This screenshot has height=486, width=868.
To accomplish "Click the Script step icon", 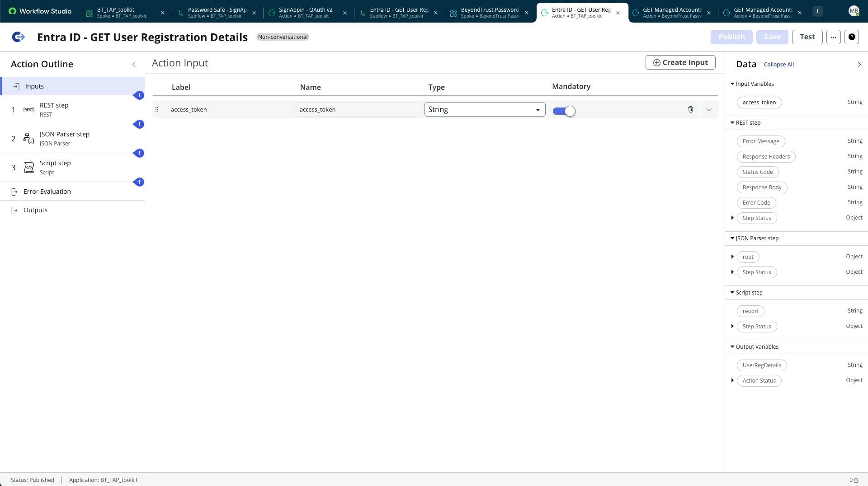I will pos(29,168).
